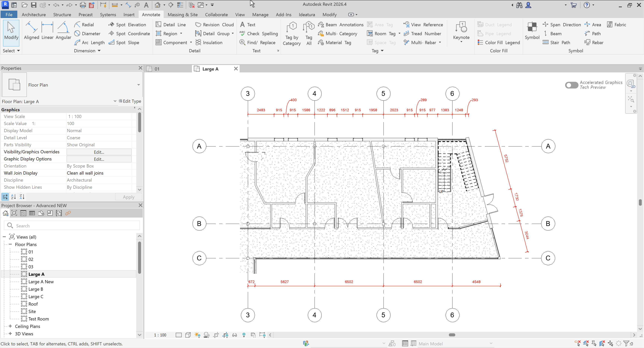Open the Floor Plan type selector dropdown
The width and height of the screenshot is (644, 348).
click(138, 85)
